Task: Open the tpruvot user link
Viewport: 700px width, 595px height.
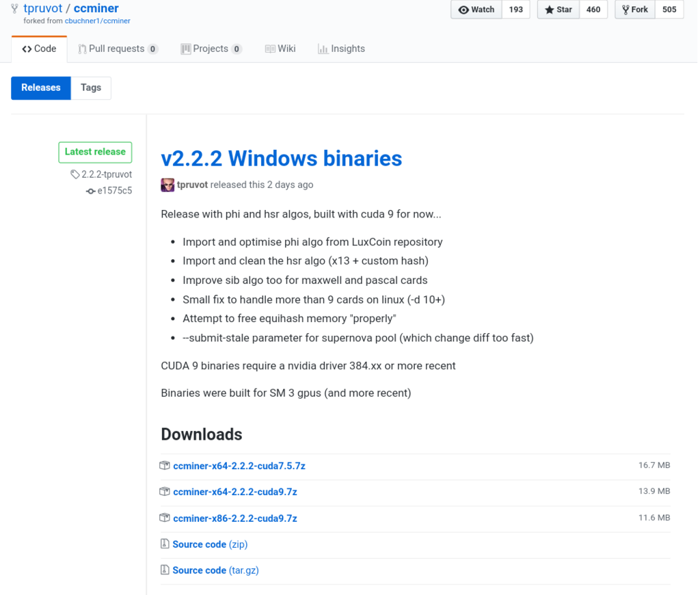Action: 43,8
